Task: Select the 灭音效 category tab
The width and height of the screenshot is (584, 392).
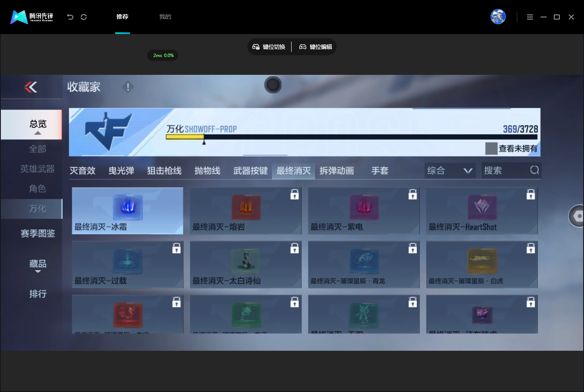Action: (x=82, y=171)
